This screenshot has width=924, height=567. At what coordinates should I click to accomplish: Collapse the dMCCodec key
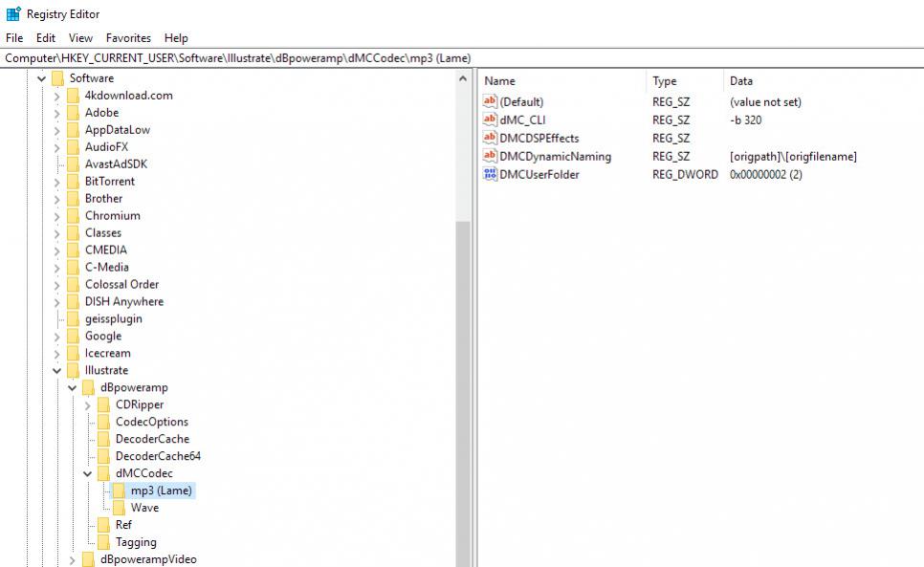88,473
